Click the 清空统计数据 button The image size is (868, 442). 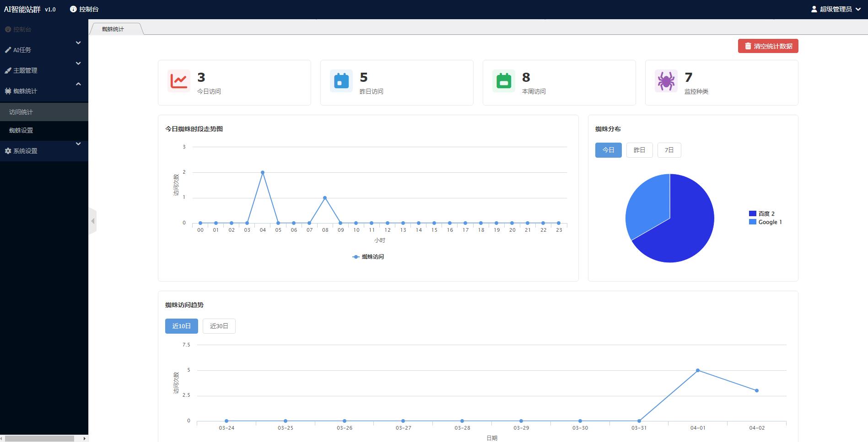[768, 46]
